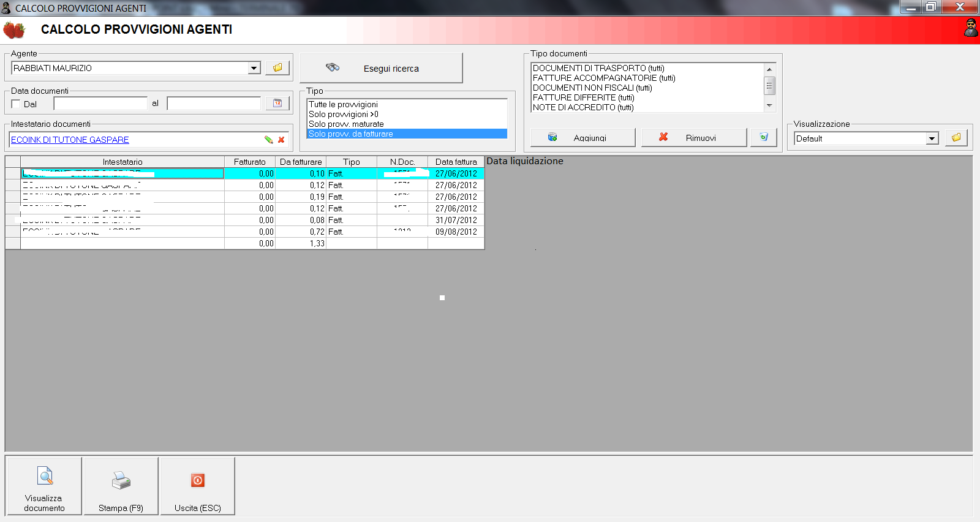Click the Rimuovi button
This screenshot has height=522, width=980.
[694, 137]
